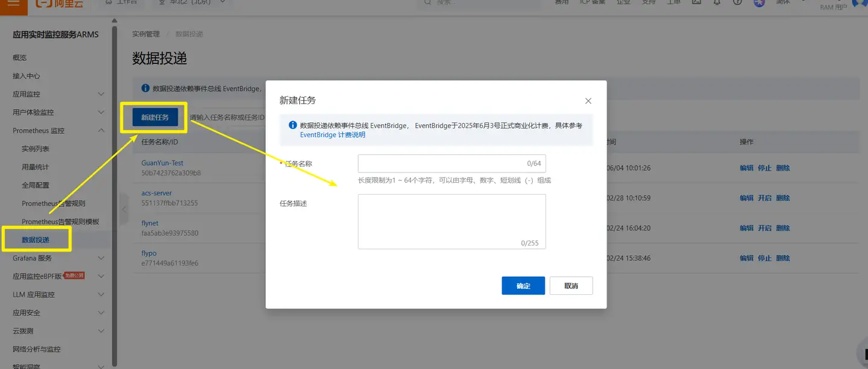The height and width of the screenshot is (369, 868).
Task: Expand the Grafana 服务 sidebar section
Action: pyautogui.click(x=101, y=258)
